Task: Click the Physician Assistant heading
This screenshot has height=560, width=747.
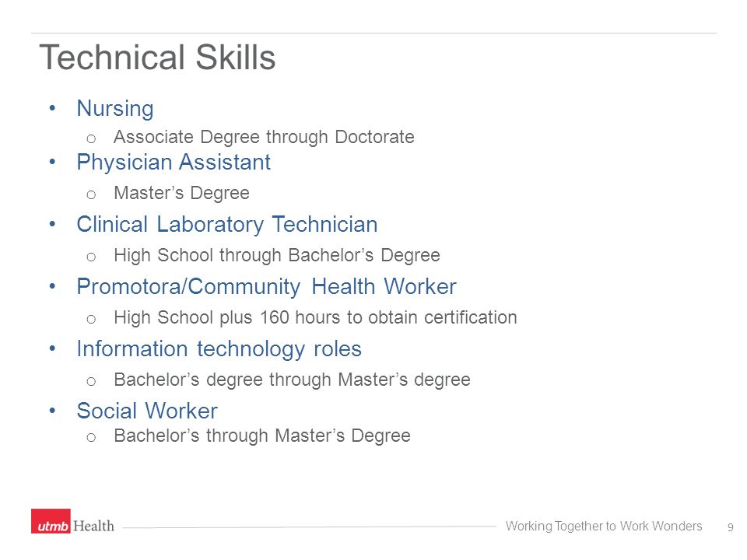Action: coord(174,163)
